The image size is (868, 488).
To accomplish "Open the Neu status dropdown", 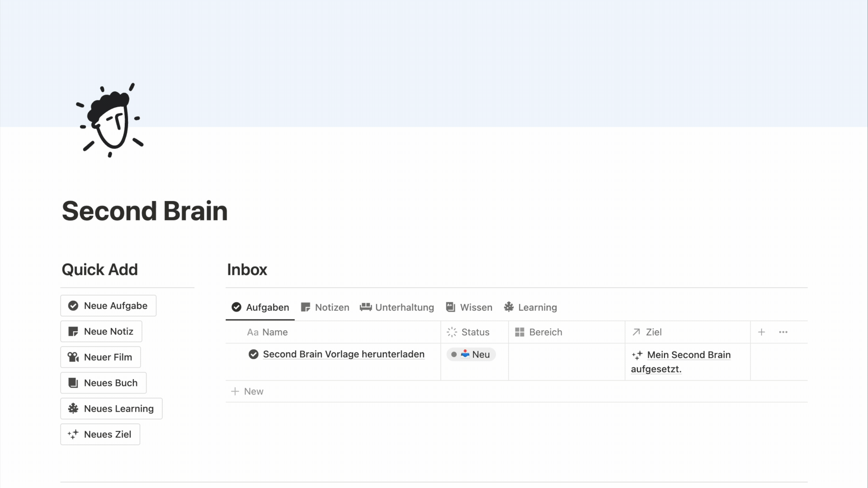I will point(471,355).
